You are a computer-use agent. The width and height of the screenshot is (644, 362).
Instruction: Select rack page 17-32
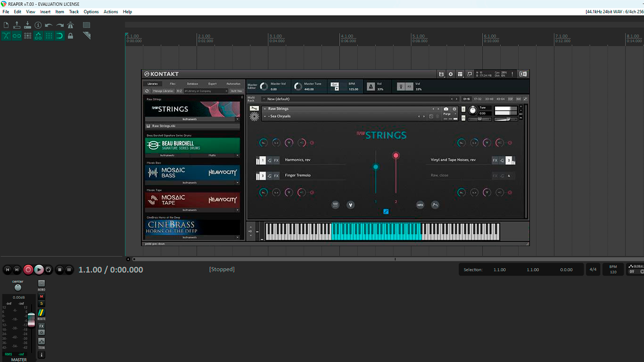(x=478, y=99)
